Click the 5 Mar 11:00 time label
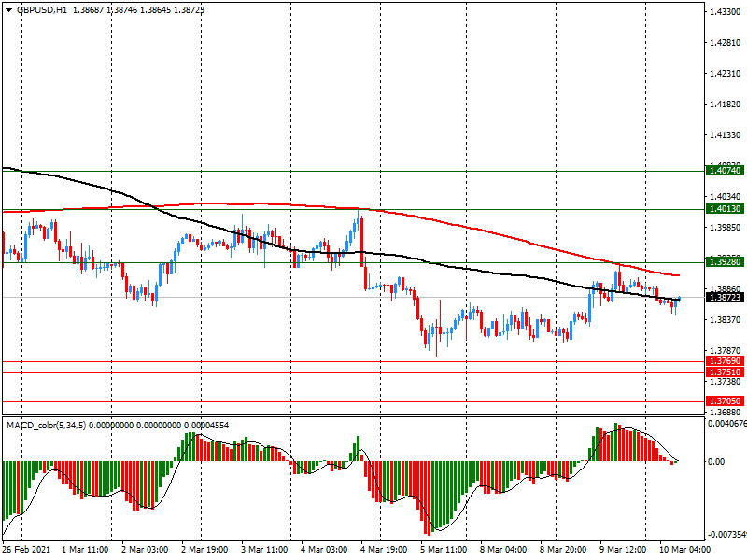 click(x=443, y=550)
